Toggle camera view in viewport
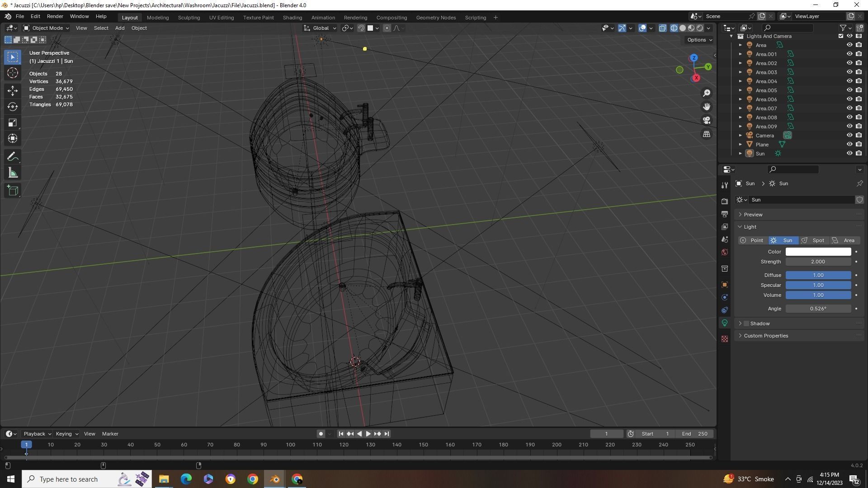This screenshot has width=868, height=488. click(x=706, y=120)
